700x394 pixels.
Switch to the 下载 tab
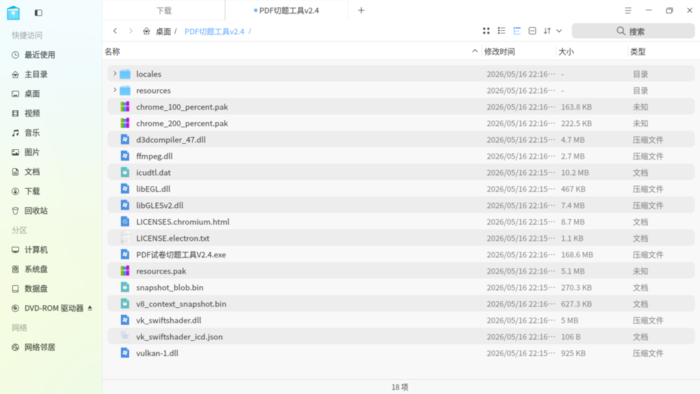tap(164, 10)
